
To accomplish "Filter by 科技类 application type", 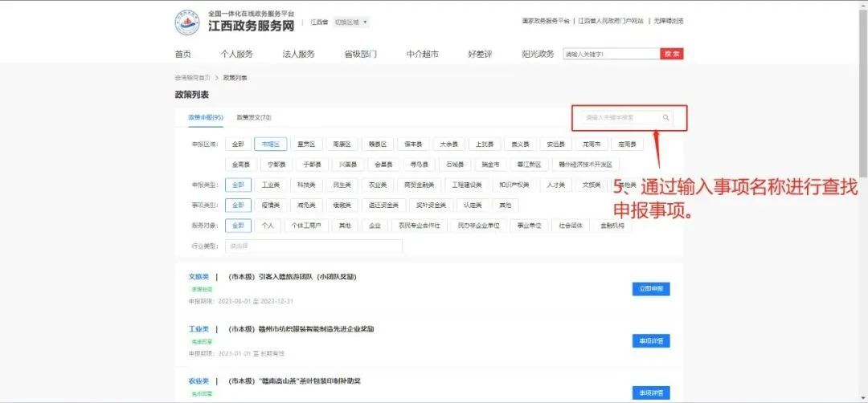I will click(306, 185).
